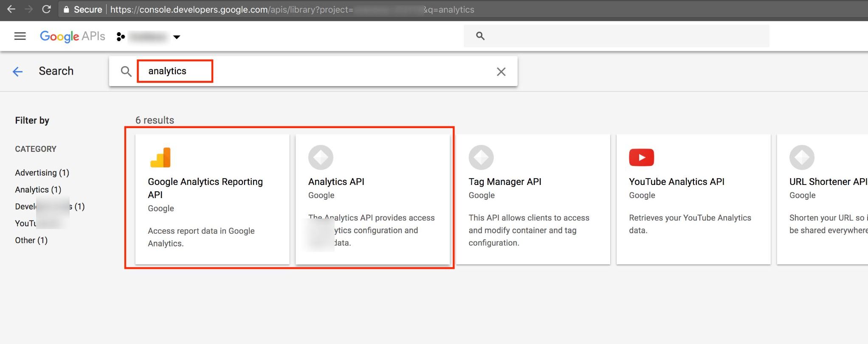
Task: Click the Google APIs logo
Action: (72, 36)
